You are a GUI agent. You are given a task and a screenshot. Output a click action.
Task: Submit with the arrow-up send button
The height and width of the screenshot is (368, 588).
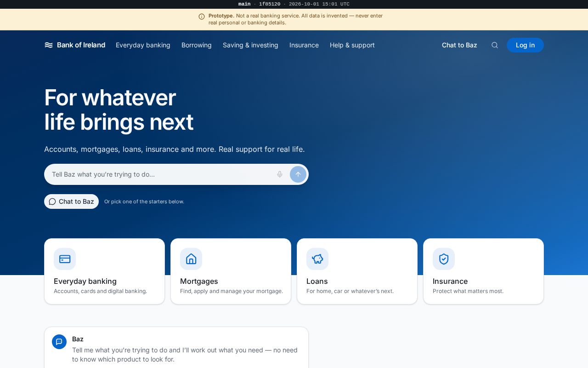tap(298, 174)
